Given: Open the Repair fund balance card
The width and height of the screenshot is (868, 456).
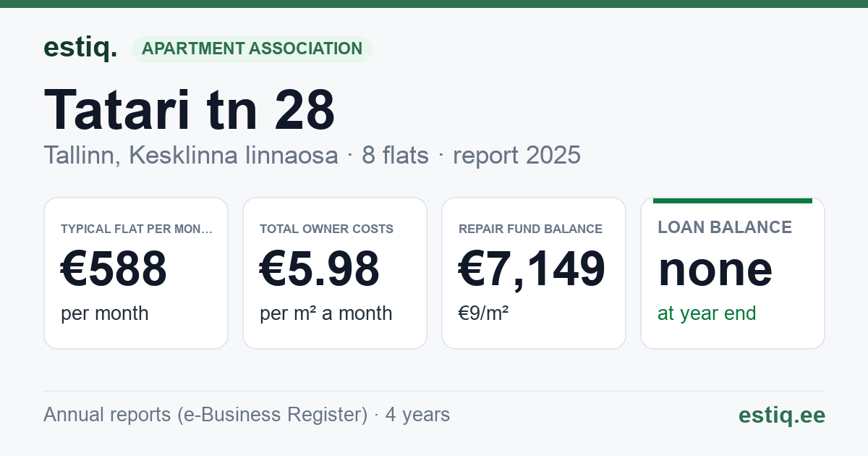Looking at the screenshot, I should pos(534,273).
